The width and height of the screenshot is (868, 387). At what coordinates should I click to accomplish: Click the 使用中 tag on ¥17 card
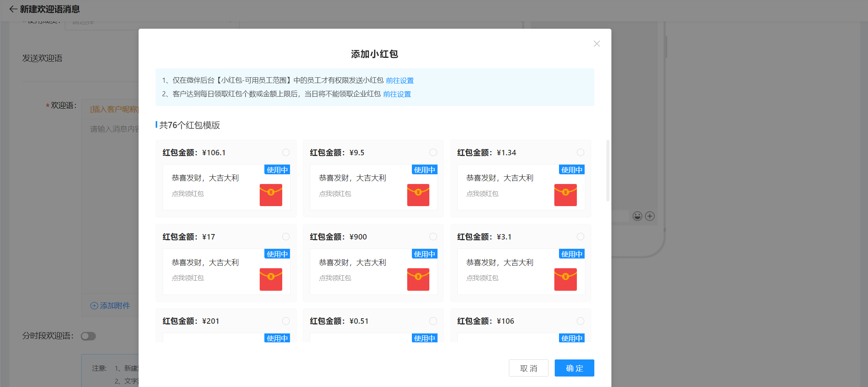277,254
